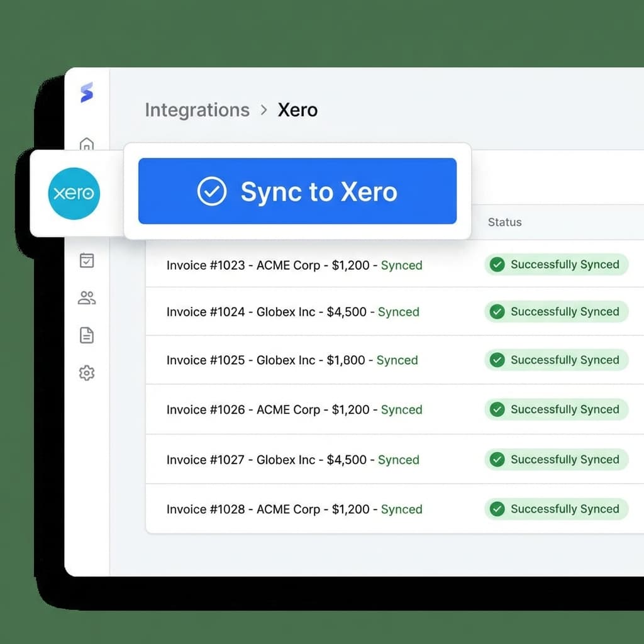Open the calendar tasks icon in sidebar
Screen dimensions: 644x644
86,260
